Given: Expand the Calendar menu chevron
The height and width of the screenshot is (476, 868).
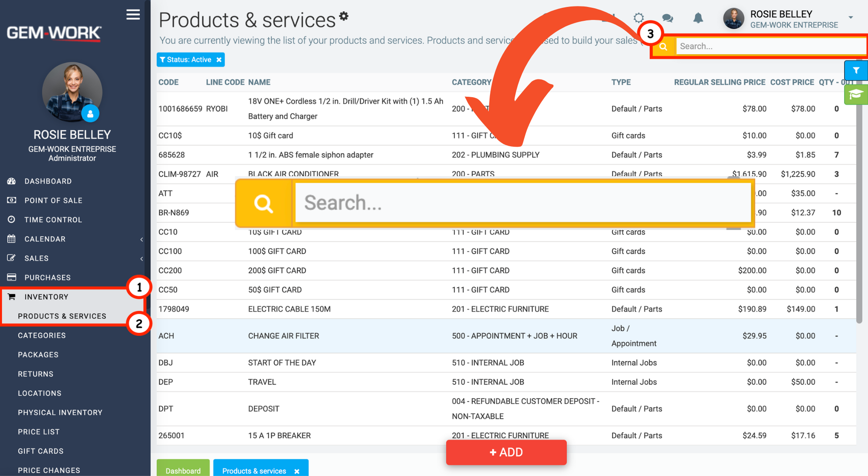Looking at the screenshot, I should (141, 240).
